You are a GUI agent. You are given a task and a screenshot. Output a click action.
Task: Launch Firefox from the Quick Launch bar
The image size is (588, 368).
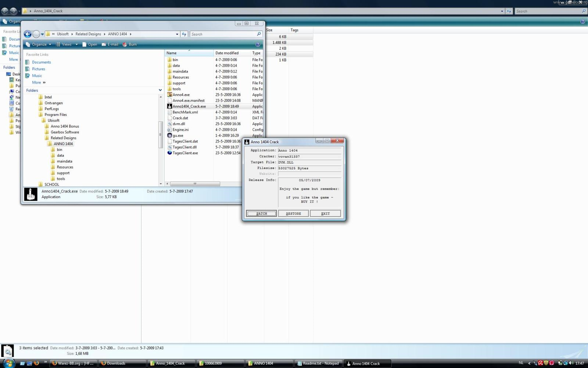pyautogui.click(x=36, y=363)
